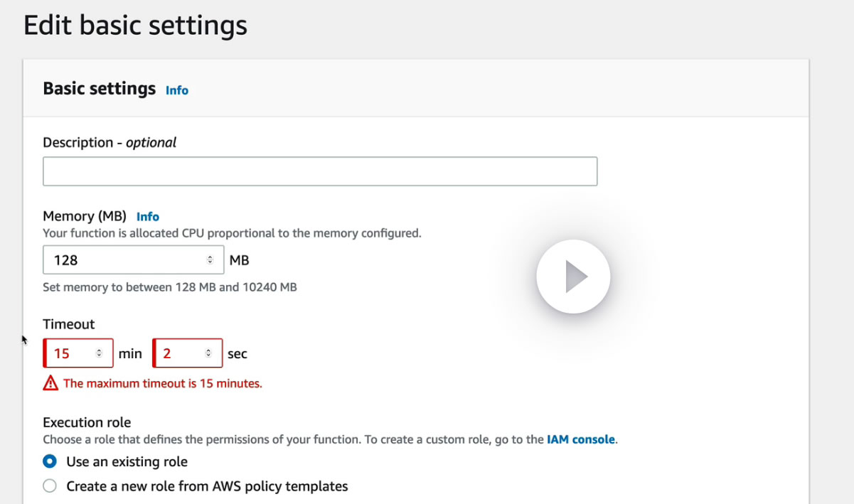This screenshot has width=854, height=504.
Task: Open the IAM console link
Action: tap(580, 439)
